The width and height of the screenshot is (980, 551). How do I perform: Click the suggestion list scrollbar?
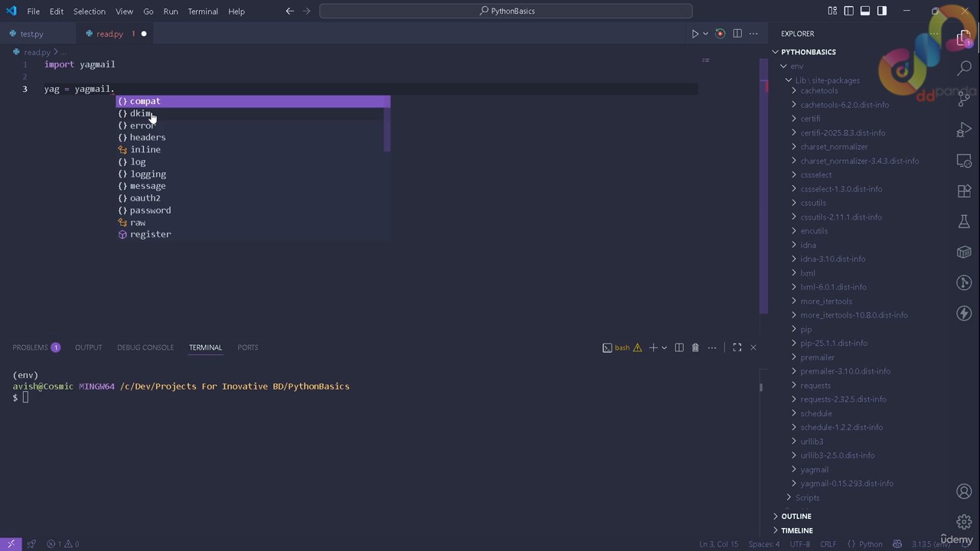387,124
